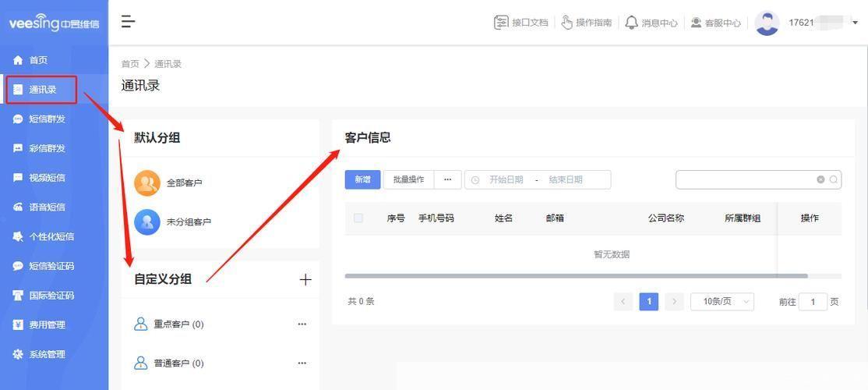This screenshot has height=390, width=868.
Task: Click the sidebar collapse hamburger icon
Action: click(x=129, y=22)
